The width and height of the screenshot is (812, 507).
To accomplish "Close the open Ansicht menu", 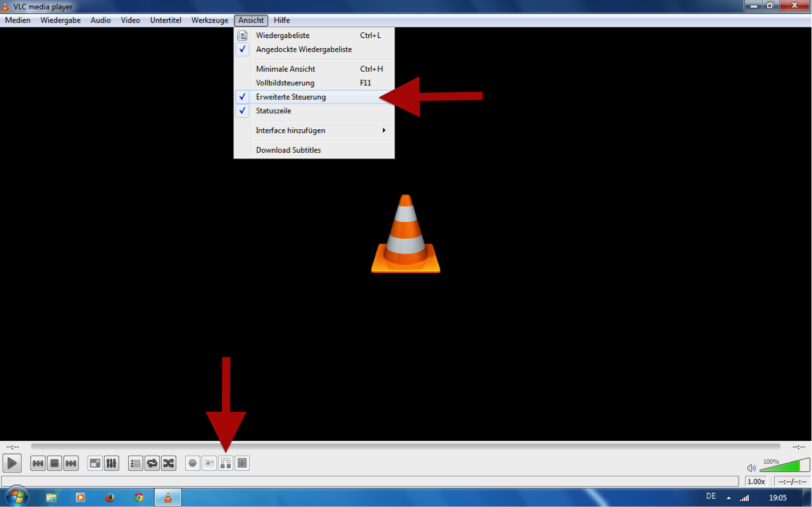I will tap(251, 20).
